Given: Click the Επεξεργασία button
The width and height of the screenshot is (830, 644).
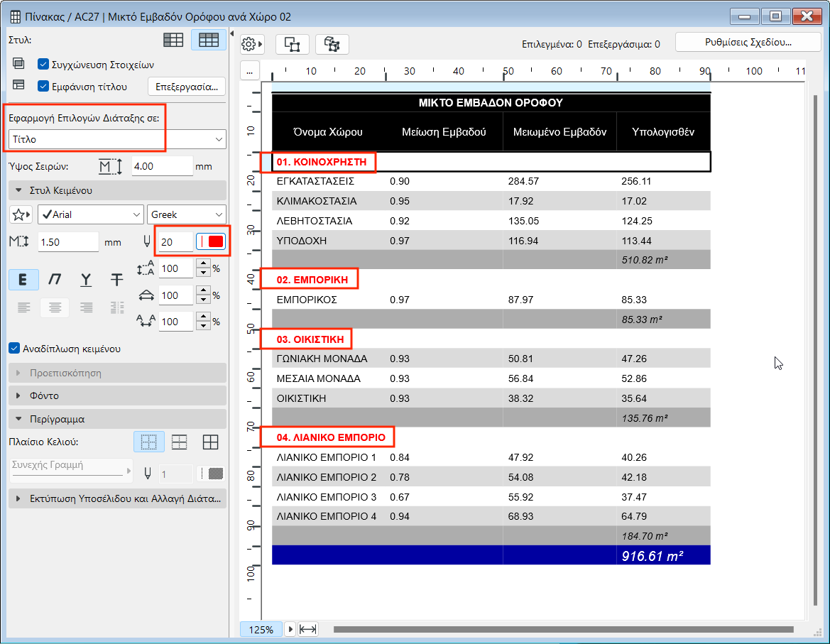Looking at the screenshot, I should point(187,87).
